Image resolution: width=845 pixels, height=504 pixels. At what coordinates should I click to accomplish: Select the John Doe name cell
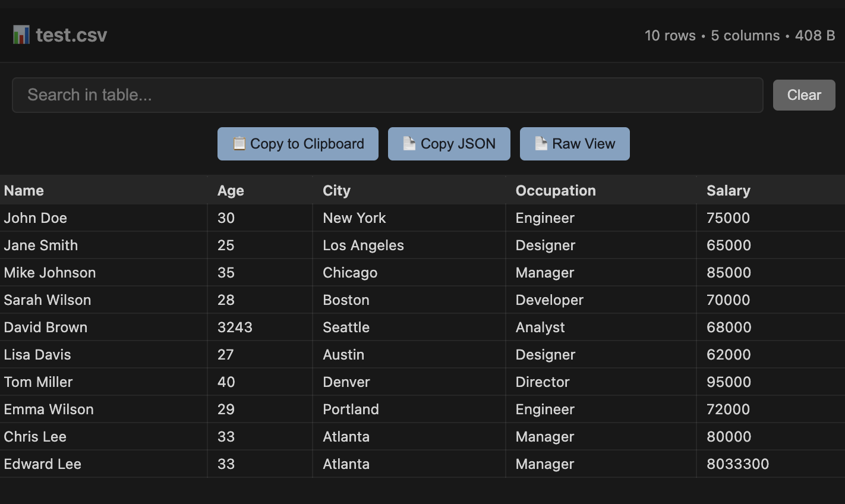(x=36, y=218)
